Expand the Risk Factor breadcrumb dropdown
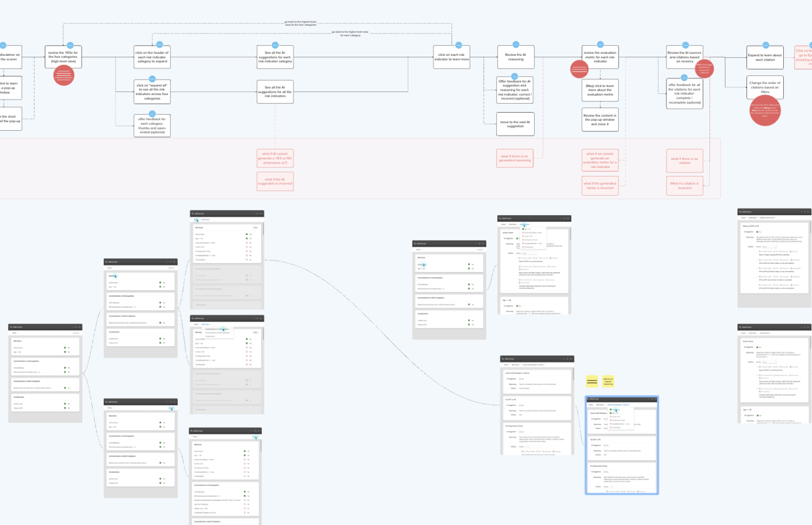This screenshot has height=525, width=812. tap(205, 325)
